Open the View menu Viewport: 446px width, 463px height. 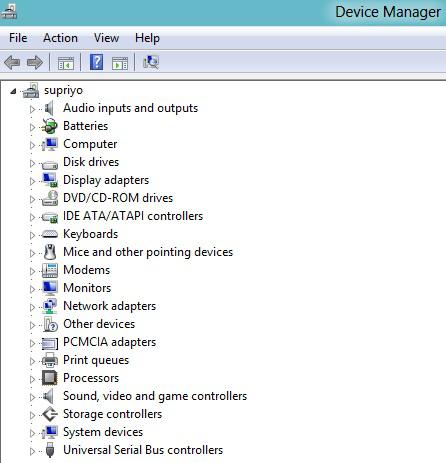(106, 38)
